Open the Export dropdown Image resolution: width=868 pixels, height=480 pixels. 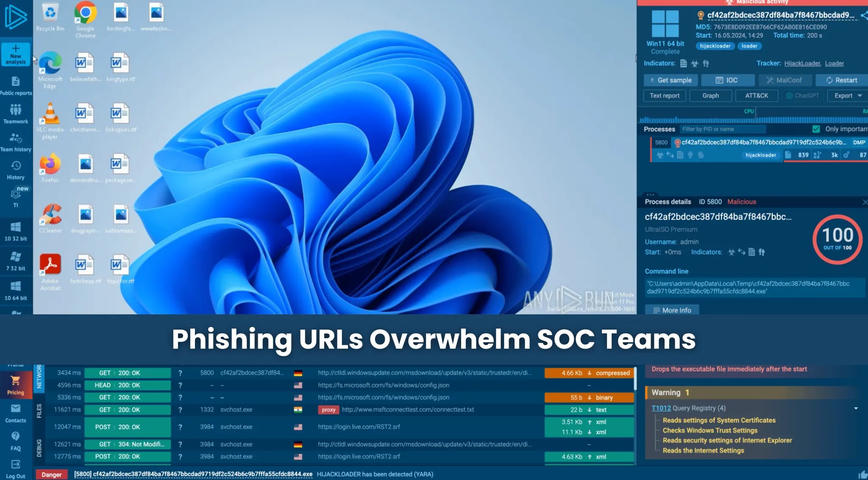[848, 96]
